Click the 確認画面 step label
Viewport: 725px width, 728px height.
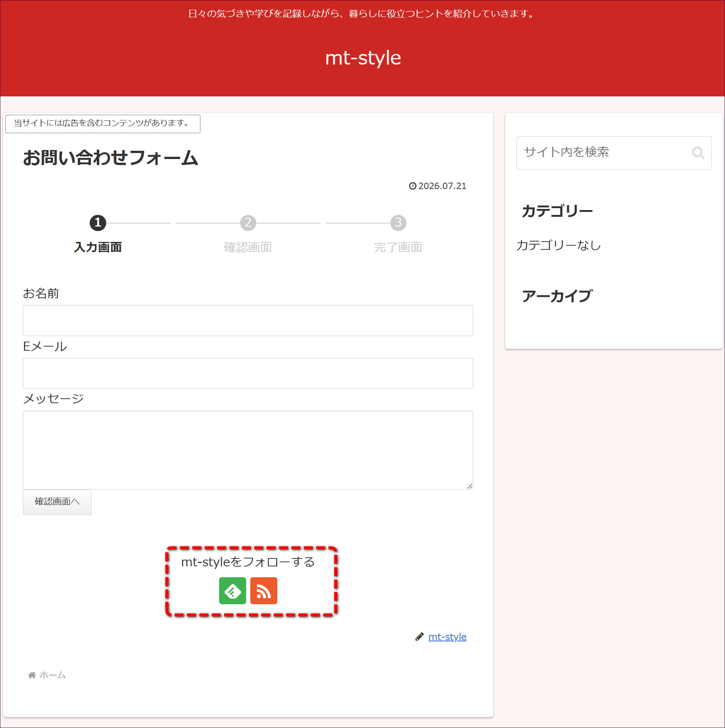pos(248,247)
